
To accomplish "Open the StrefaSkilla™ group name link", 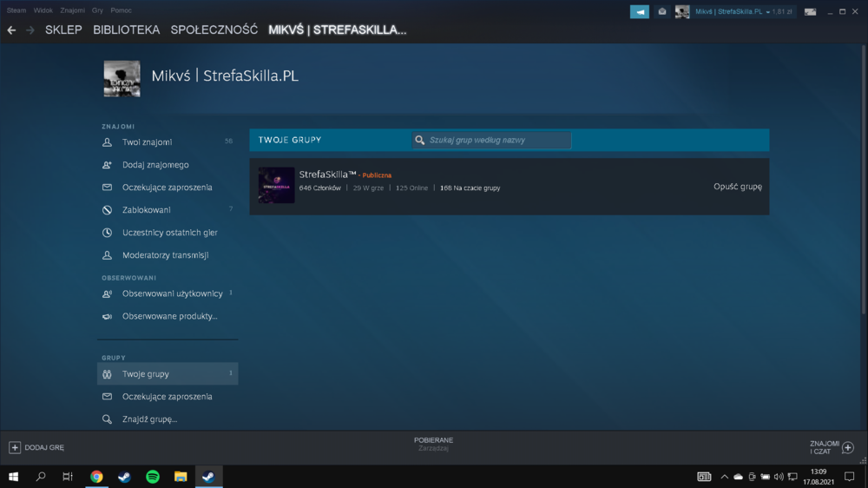I will coord(327,175).
